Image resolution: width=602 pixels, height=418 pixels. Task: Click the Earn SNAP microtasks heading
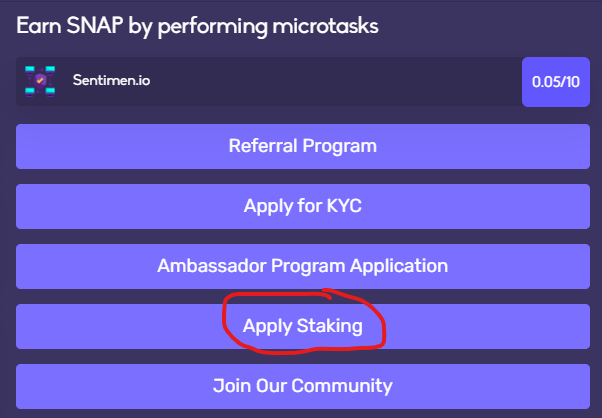(198, 26)
